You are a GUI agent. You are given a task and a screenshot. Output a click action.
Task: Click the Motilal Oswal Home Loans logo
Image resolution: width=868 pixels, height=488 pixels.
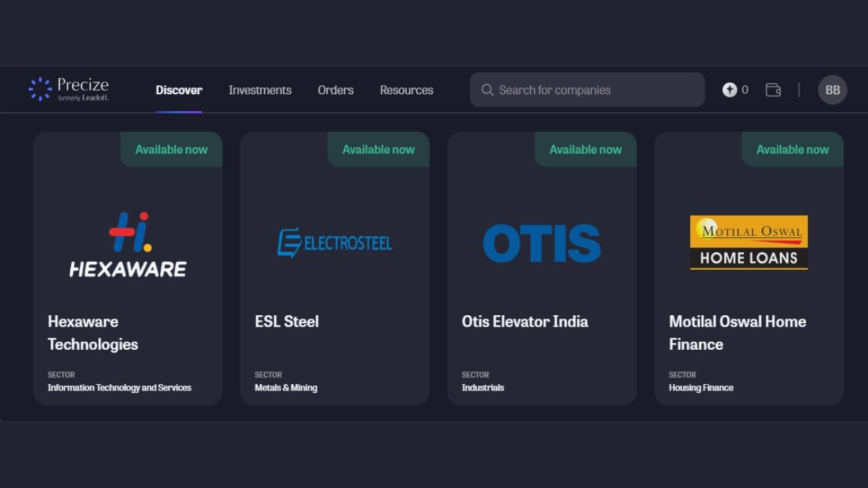tap(749, 243)
